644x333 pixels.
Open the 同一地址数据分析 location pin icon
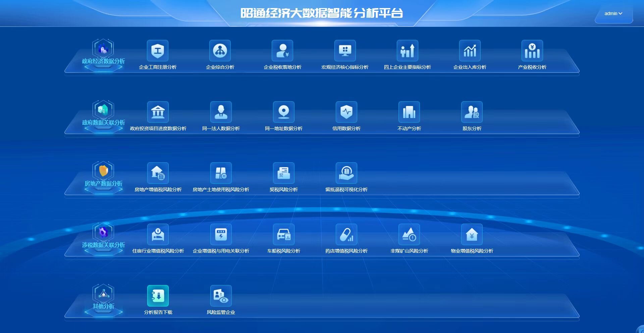284,112
